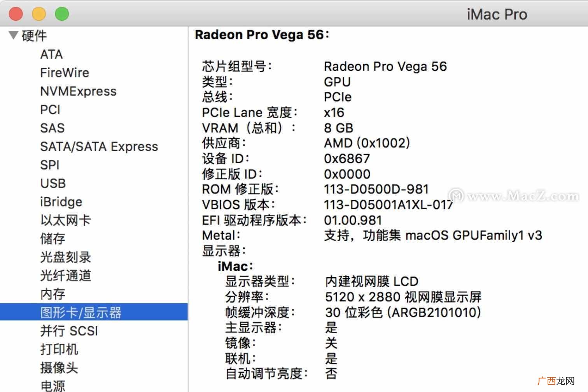Screen dimensions: 588x392
Task: Click the Metal macOS GPUFamily1 v3 value
Action: pyautogui.click(x=433, y=236)
